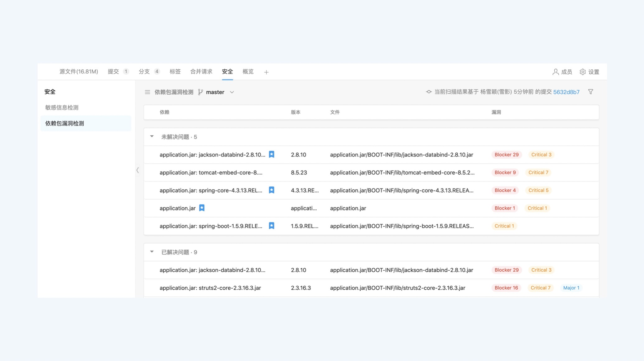Image resolution: width=644 pixels, height=361 pixels.
Task: Click the 依赖 column header
Action: tap(164, 112)
